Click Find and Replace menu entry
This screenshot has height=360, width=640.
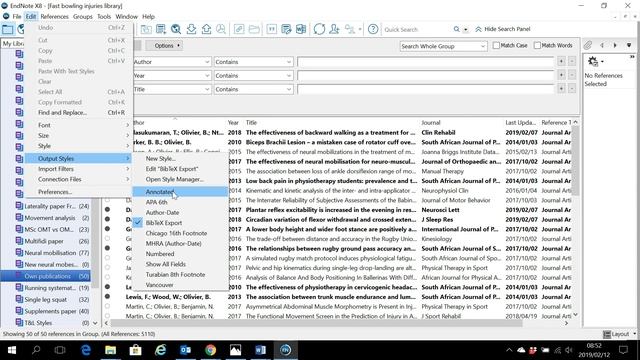78,113
